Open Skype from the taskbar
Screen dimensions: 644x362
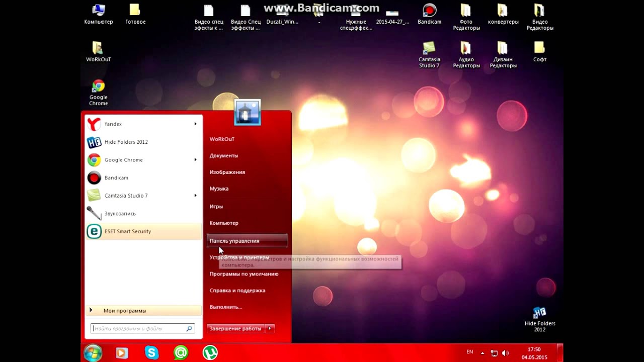click(151, 353)
